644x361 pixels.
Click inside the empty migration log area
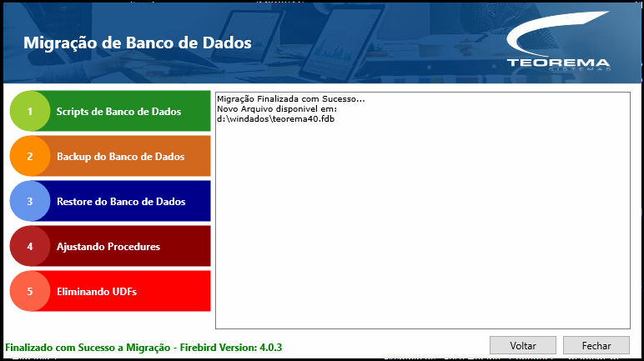421,233
